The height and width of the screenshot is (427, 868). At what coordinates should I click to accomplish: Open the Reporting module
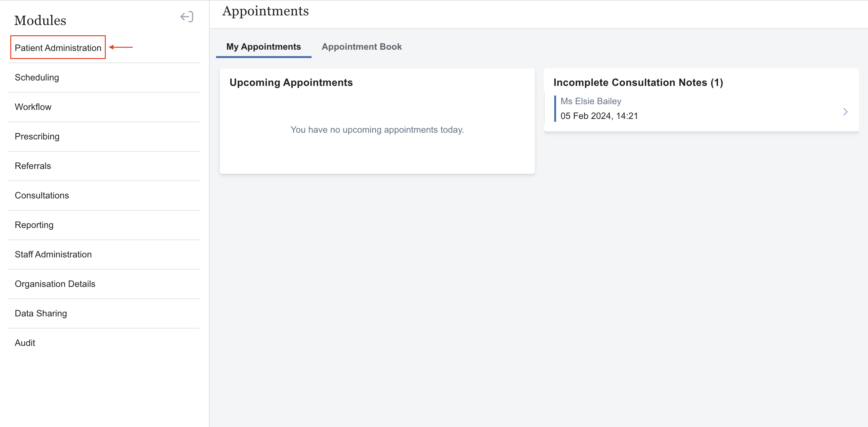pos(34,225)
